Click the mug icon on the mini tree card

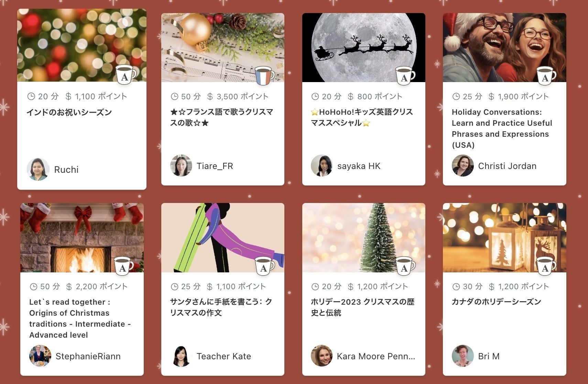click(x=405, y=266)
